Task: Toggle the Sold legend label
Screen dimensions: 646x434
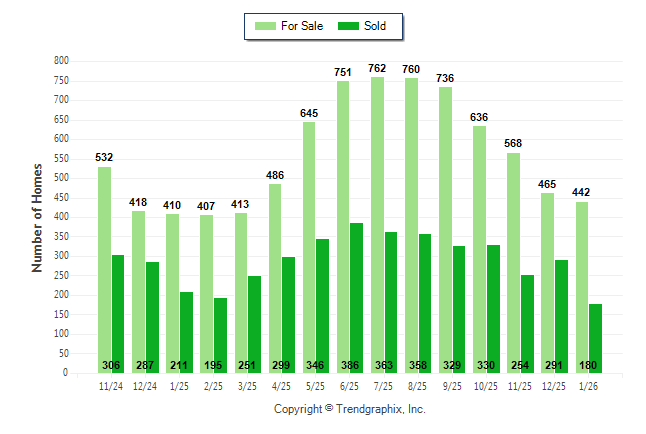Action: coord(377,26)
